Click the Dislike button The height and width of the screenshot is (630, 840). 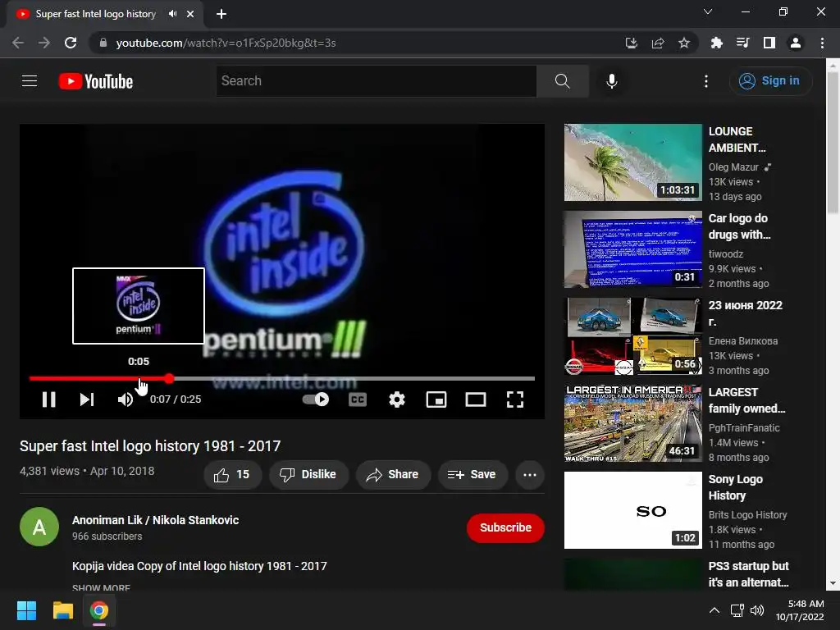308,475
